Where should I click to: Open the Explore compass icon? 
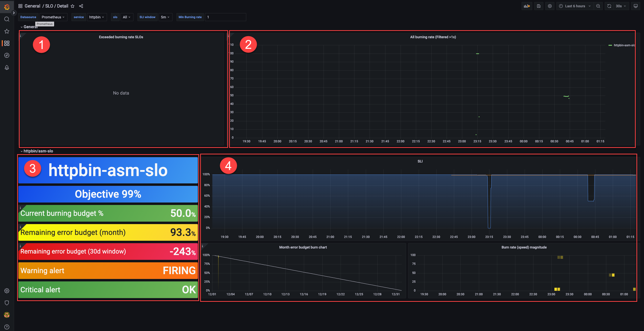tap(7, 55)
